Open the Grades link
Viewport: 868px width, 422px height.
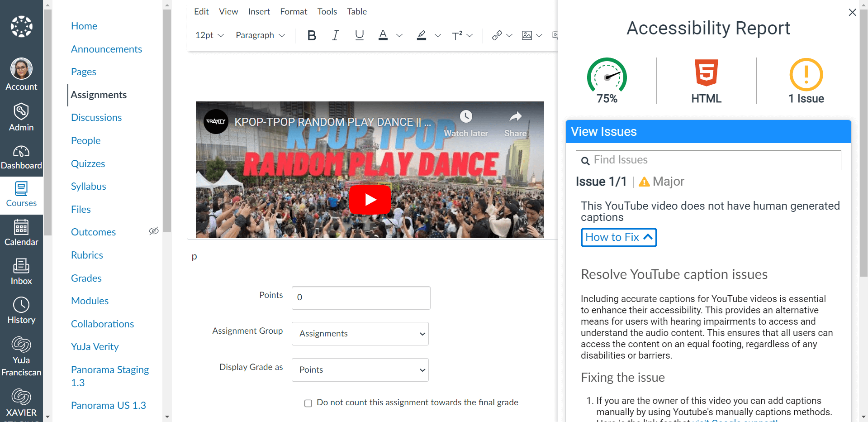point(86,278)
